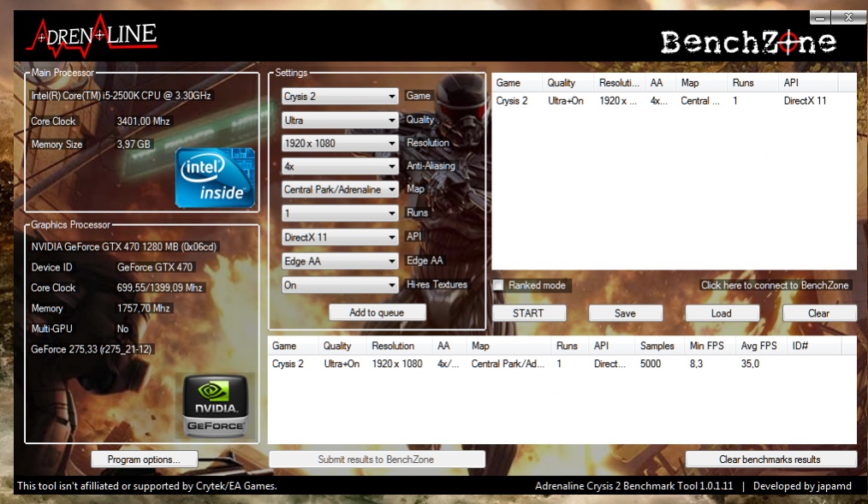Open Program options
Viewport: 868px width, 504px height.
(144, 460)
